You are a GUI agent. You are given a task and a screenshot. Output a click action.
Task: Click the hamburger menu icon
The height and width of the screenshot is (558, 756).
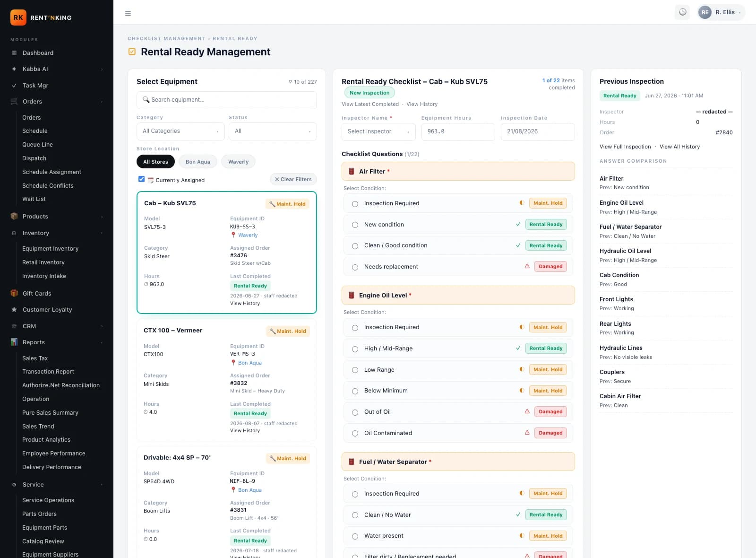pyautogui.click(x=128, y=13)
